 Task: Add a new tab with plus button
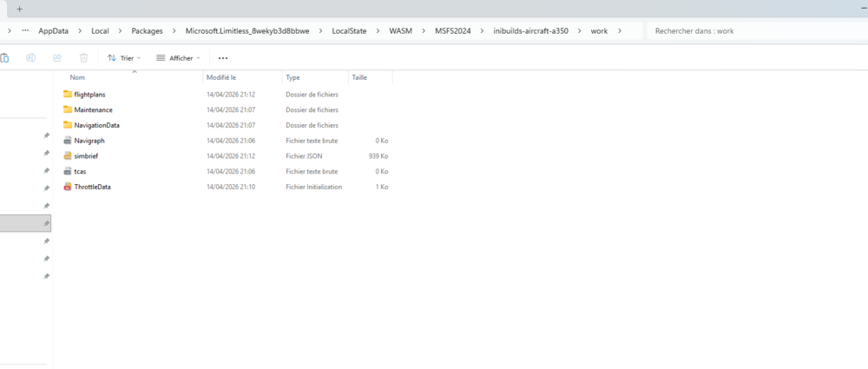click(19, 9)
